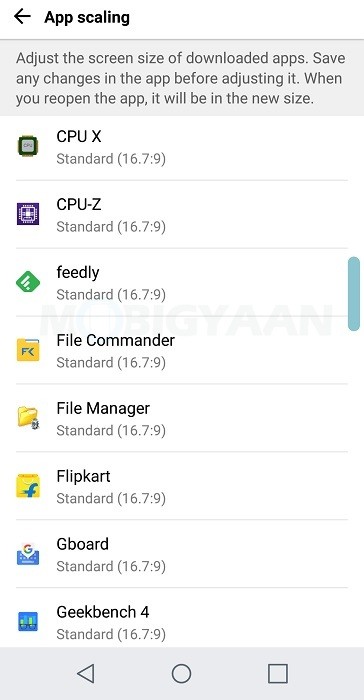Tap the back arrow in the header

pos(22,17)
